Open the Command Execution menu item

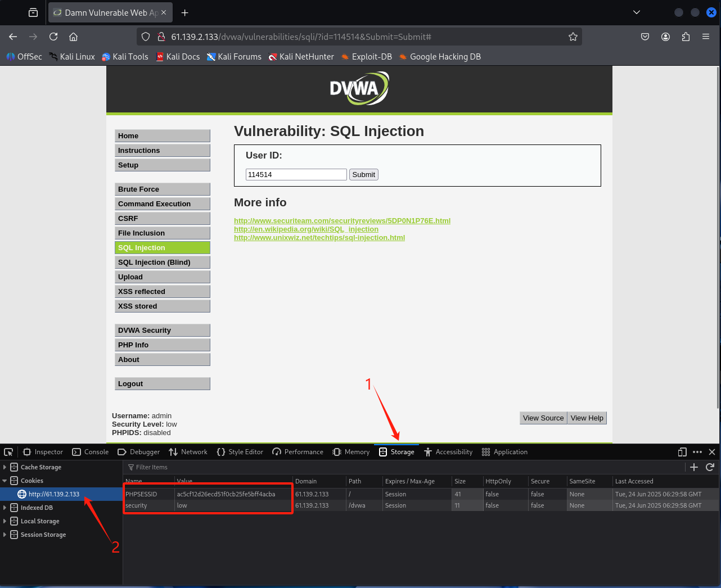click(163, 203)
